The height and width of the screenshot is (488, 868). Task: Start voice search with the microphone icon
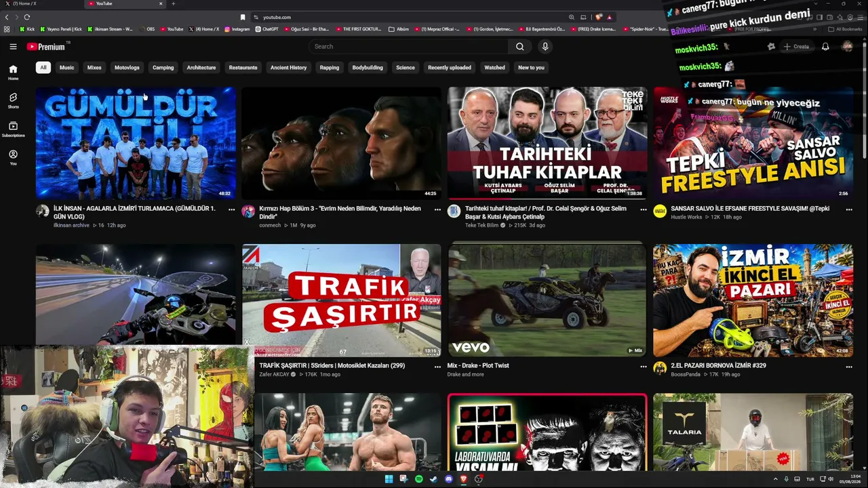[x=545, y=46]
